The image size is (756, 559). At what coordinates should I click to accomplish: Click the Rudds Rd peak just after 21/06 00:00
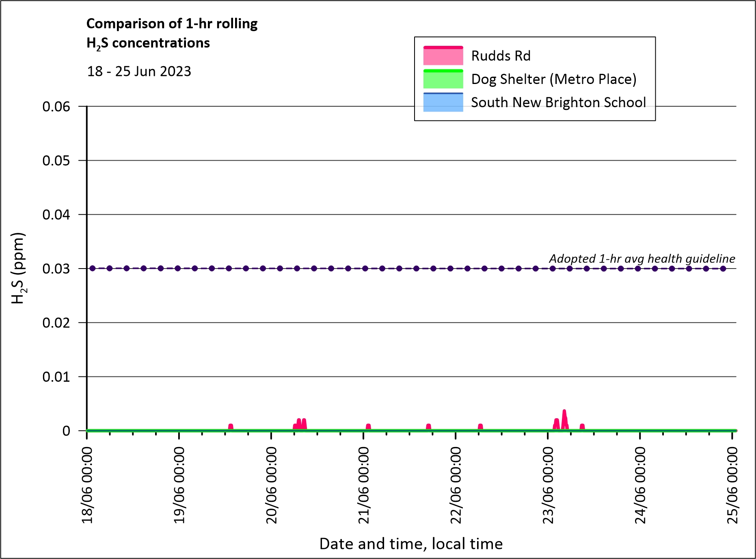pyautogui.click(x=368, y=426)
